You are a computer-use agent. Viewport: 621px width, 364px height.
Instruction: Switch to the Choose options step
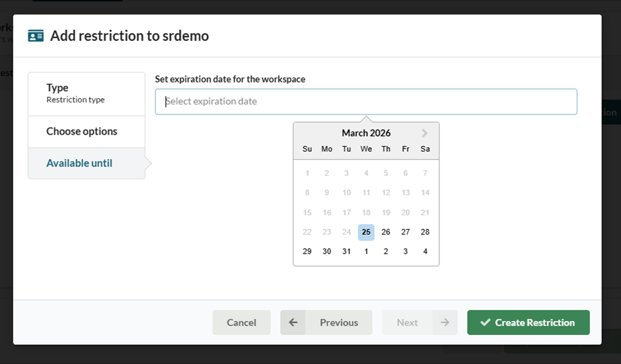click(x=86, y=131)
